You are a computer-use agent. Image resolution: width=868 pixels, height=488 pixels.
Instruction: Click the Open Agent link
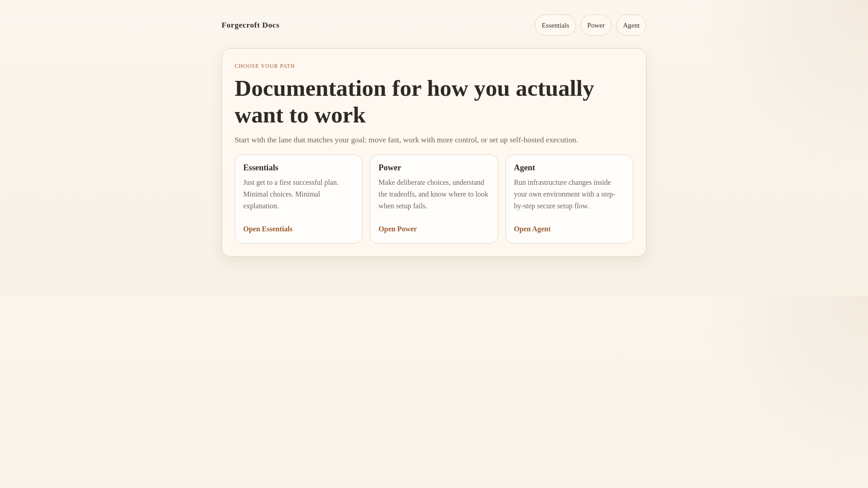click(x=532, y=229)
